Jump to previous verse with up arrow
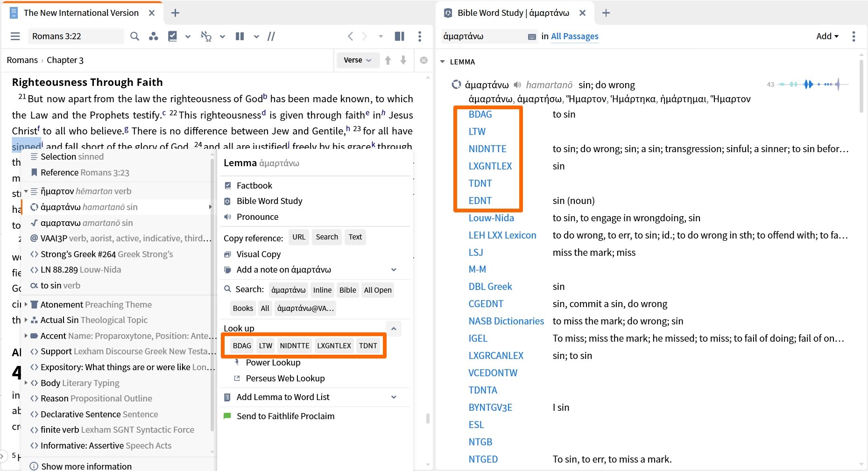Image resolution: width=868 pixels, height=471 pixels. (x=388, y=60)
